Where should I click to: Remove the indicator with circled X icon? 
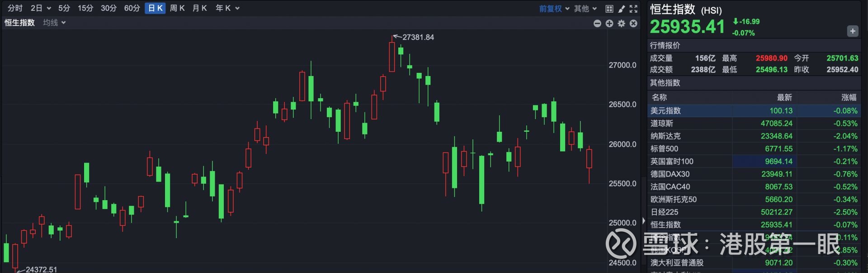pyautogui.click(x=633, y=23)
